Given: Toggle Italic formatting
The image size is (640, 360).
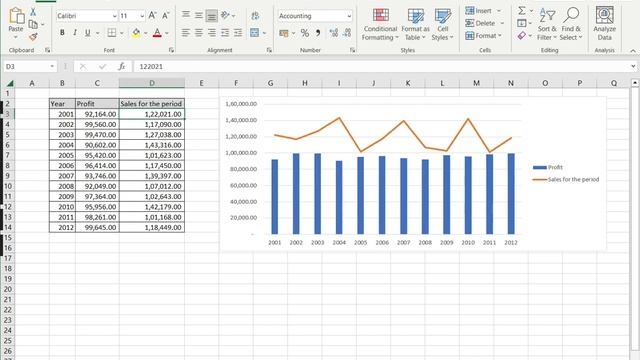Looking at the screenshot, I should click(75, 33).
